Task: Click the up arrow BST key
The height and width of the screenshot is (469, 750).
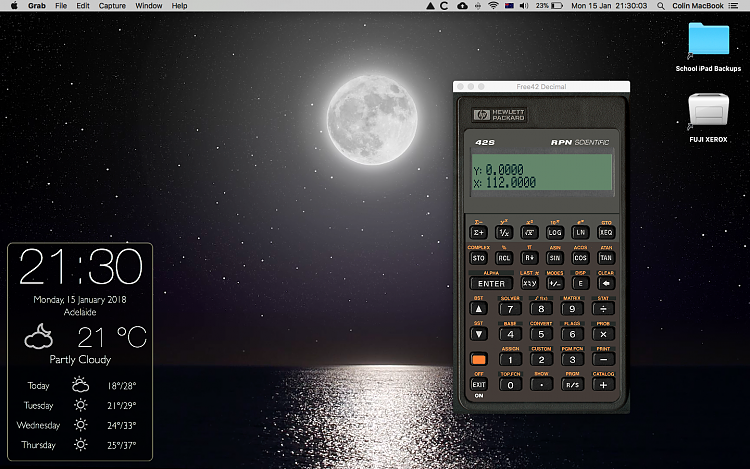Action: 478,309
